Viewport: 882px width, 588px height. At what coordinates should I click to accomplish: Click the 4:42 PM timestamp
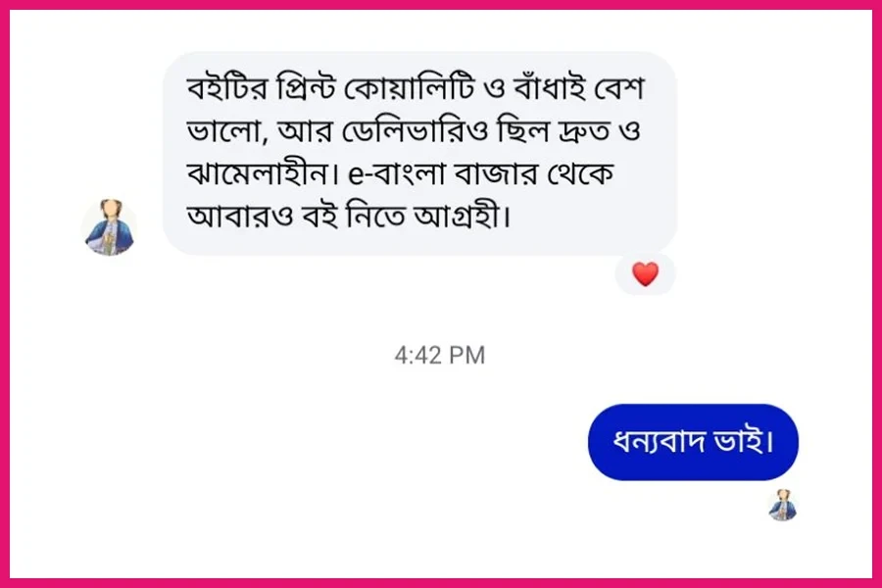440,356
